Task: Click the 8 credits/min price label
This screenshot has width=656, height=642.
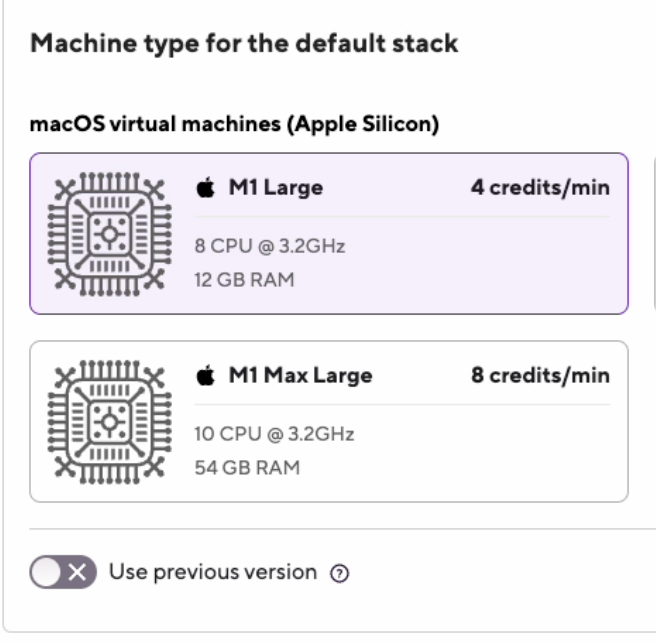Action: pos(540,376)
